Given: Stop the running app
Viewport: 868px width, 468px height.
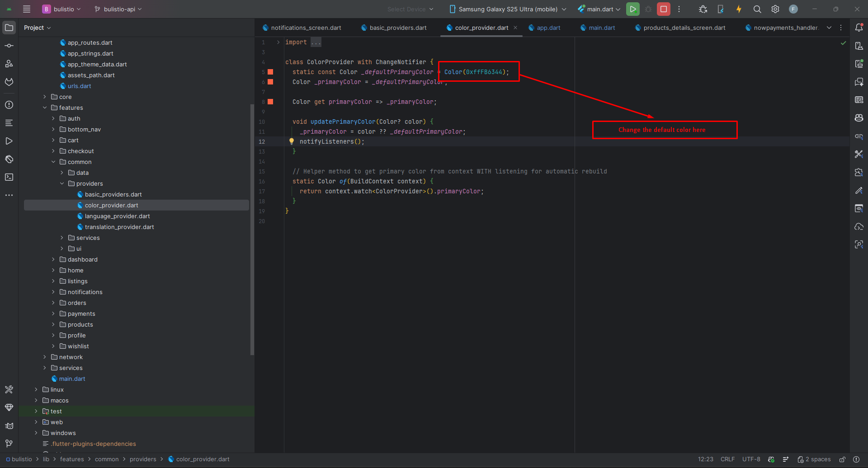Looking at the screenshot, I should 664,9.
